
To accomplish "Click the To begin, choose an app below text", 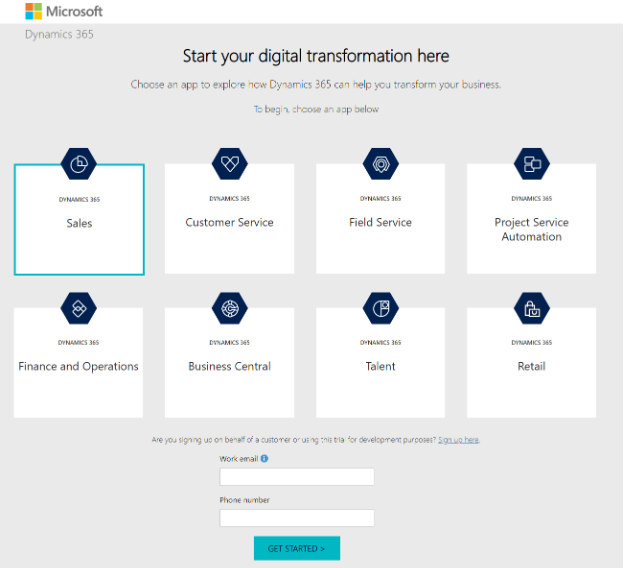I will point(316,109).
